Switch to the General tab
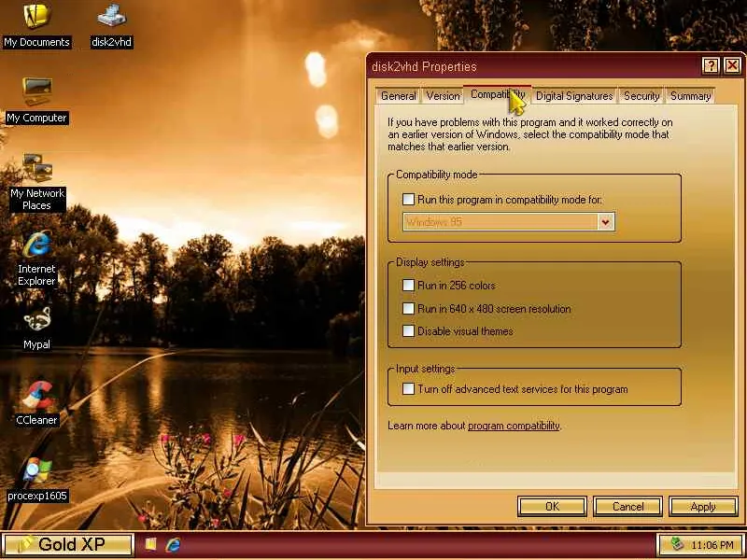Image resolution: width=747 pixels, height=560 pixels. coord(399,96)
